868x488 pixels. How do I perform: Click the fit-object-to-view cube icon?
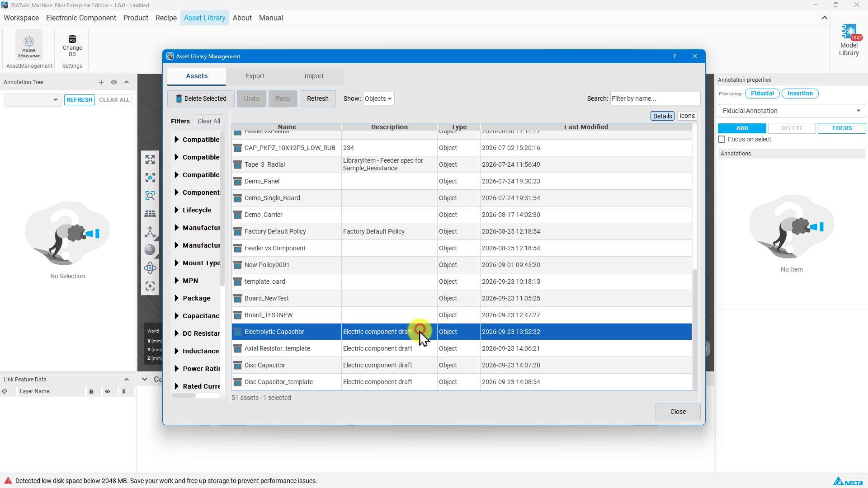click(x=150, y=178)
